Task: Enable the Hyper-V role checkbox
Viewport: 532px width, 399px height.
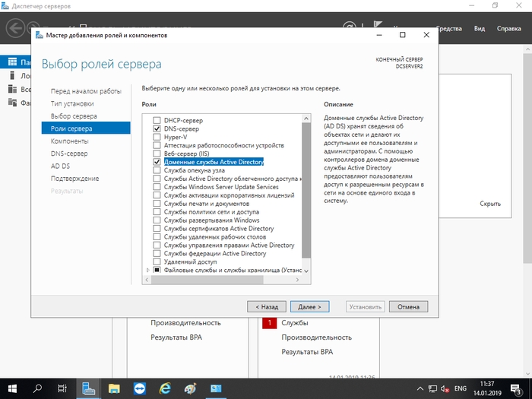Action: [x=157, y=137]
